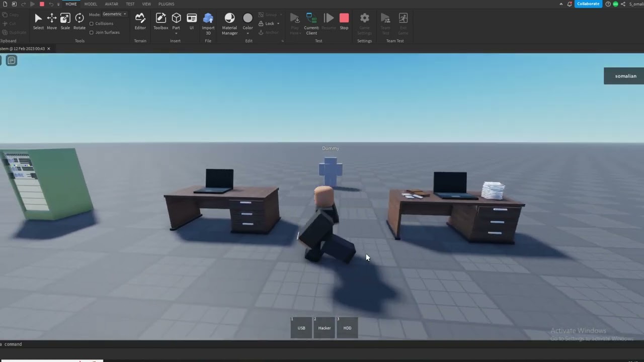Image resolution: width=644 pixels, height=362 pixels.
Task: Open quick access toolbar customize arrow
Action: 59,4
